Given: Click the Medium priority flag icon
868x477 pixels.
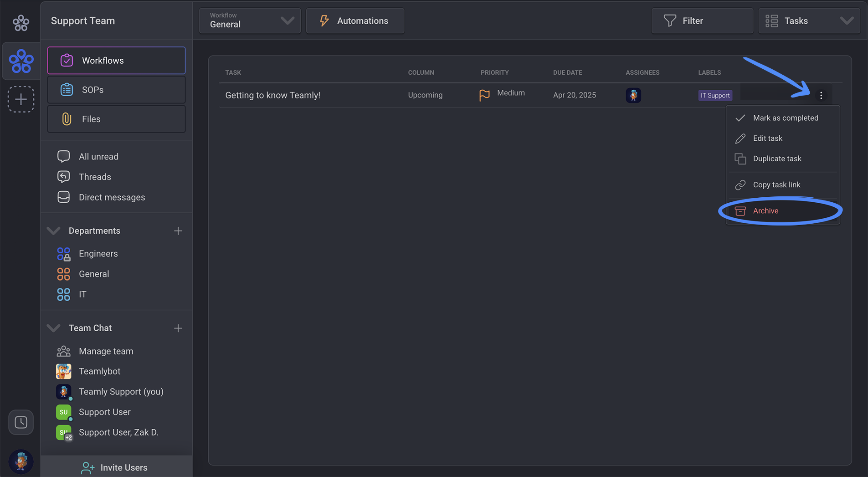Looking at the screenshot, I should pos(484,95).
